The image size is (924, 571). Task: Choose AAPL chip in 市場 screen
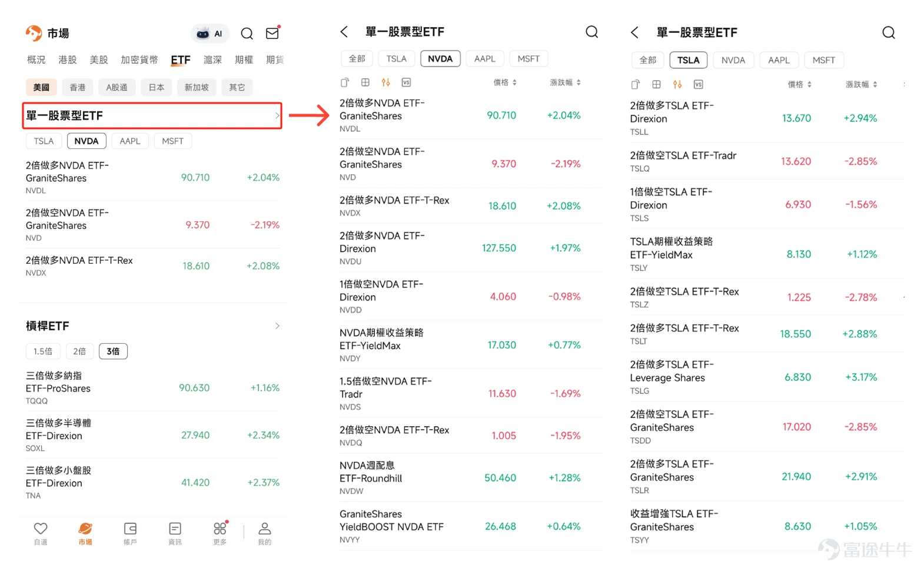(x=130, y=141)
